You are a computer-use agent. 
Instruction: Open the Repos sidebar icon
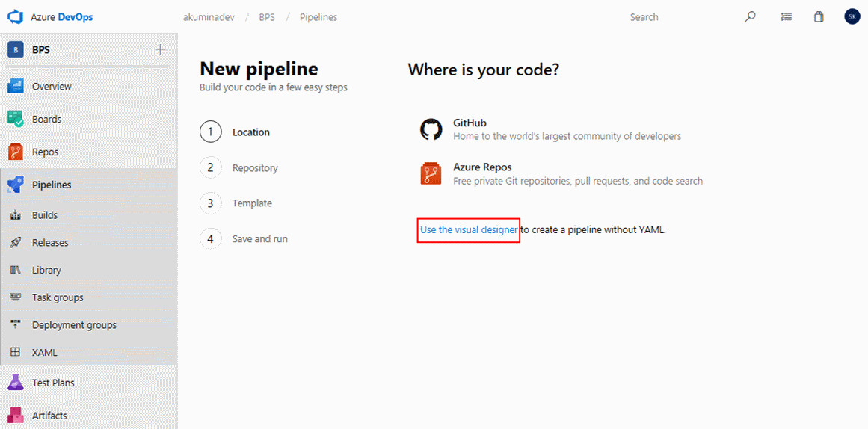[16, 152]
